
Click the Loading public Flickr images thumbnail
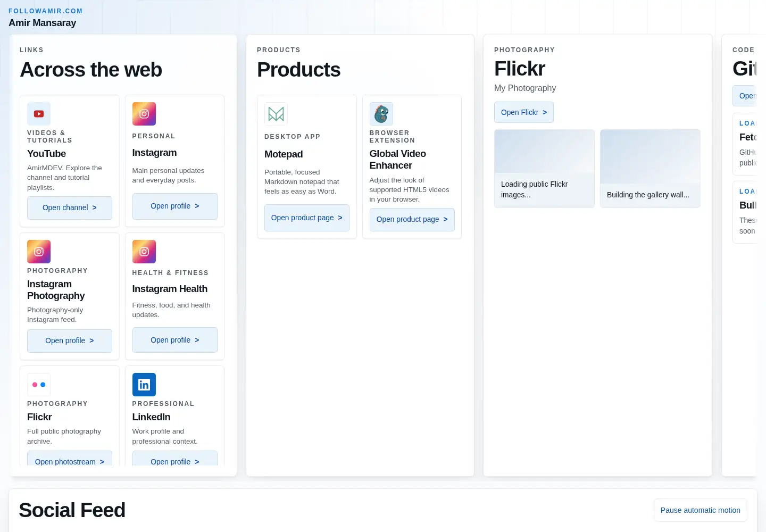tap(544, 169)
